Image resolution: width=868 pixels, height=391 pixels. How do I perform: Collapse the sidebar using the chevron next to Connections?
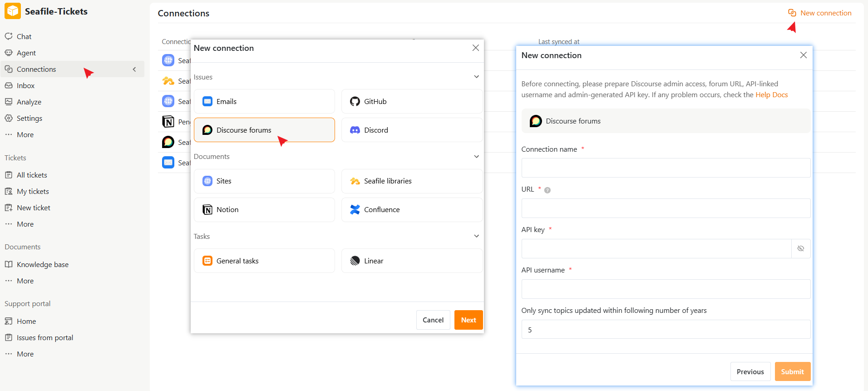[134, 69]
